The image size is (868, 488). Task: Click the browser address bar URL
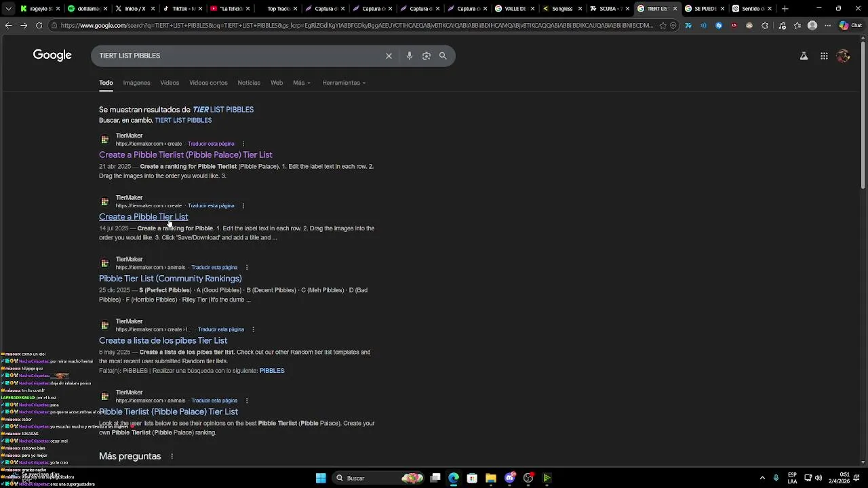coord(356,26)
